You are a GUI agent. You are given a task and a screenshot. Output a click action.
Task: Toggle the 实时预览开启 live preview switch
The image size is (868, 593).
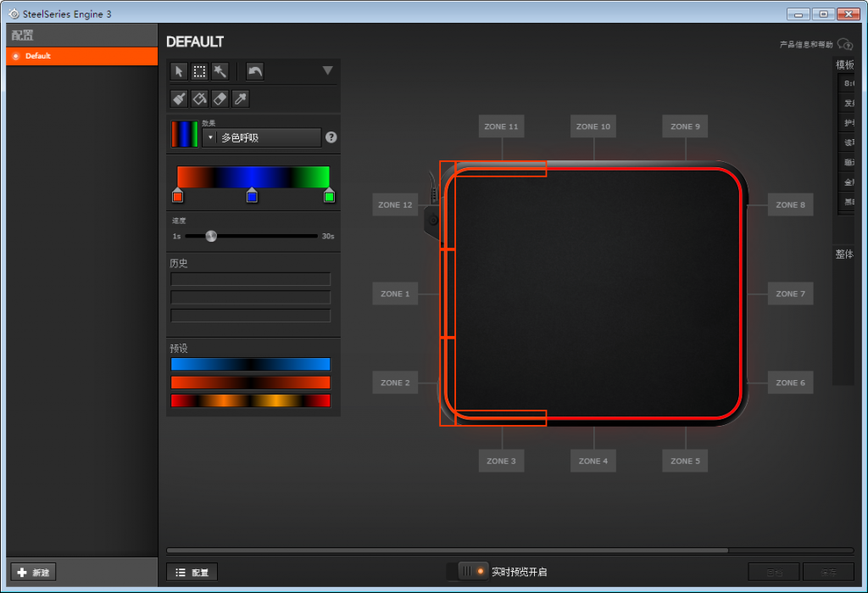468,572
